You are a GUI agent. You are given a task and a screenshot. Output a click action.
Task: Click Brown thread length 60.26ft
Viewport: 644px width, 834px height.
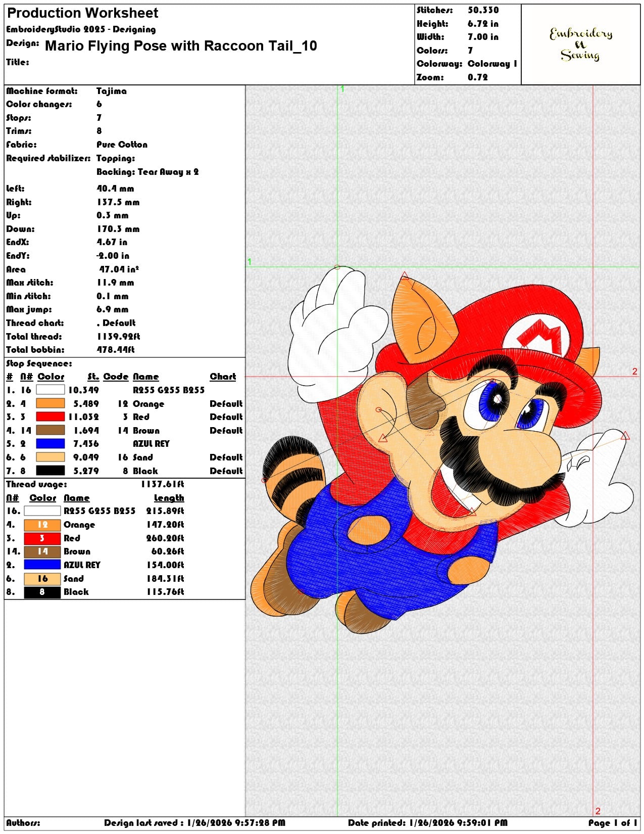point(167,551)
